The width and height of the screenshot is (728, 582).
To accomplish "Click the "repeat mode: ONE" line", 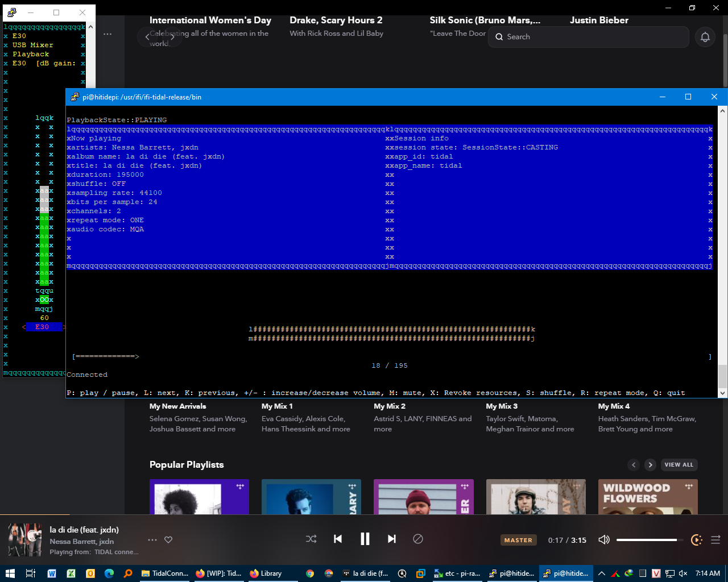I will tap(107, 220).
